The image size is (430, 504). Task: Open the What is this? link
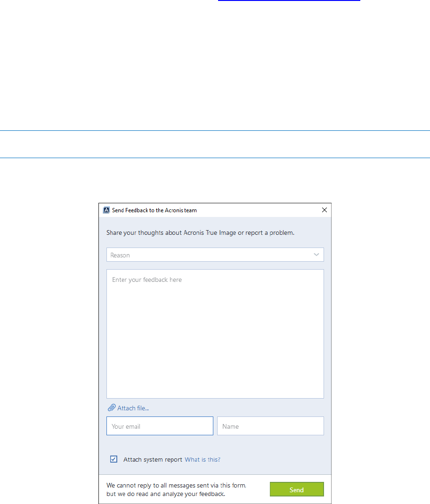pyautogui.click(x=203, y=460)
